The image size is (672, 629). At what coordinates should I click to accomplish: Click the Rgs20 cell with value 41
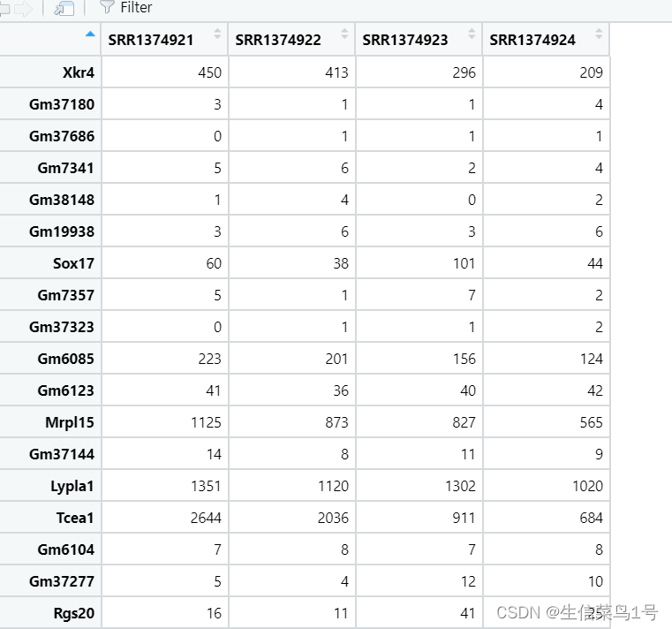tap(419, 613)
